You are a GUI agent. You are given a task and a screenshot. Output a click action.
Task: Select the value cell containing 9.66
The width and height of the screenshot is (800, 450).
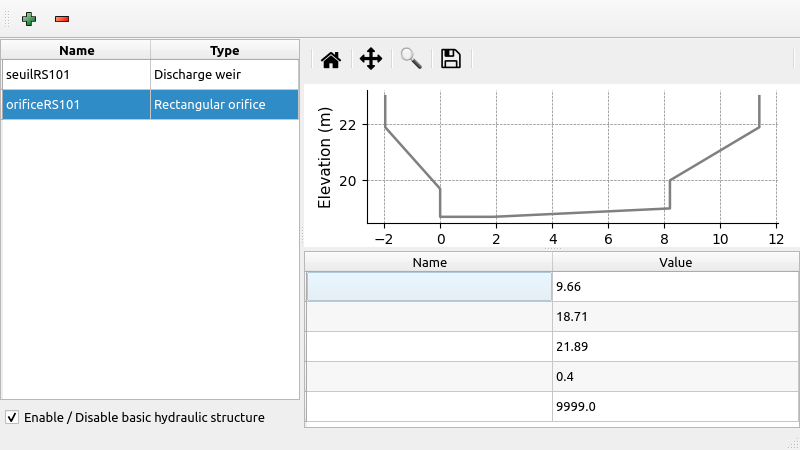(675, 287)
